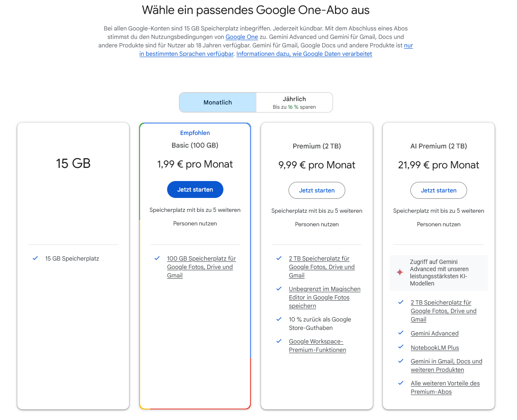Click checkmark beside Unbegrenzt im Magischen Editor
Screen dimensions: 517x420
(279, 288)
